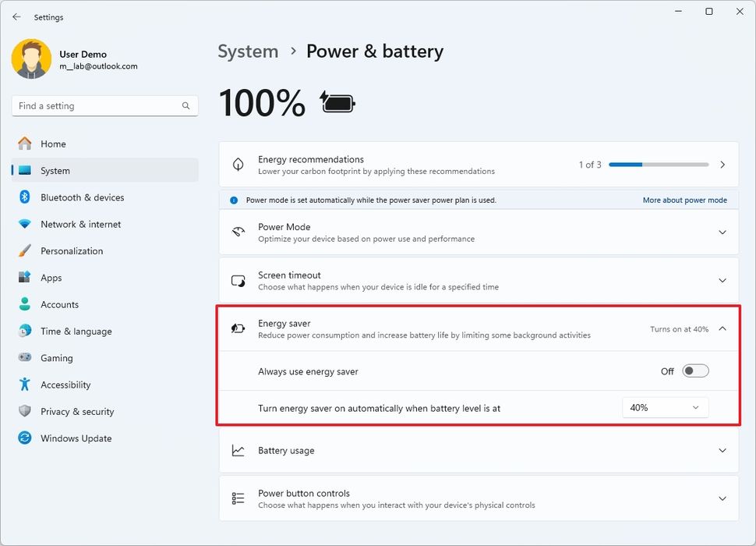
Task: Toggle Always use energy saver switch
Action: click(694, 370)
